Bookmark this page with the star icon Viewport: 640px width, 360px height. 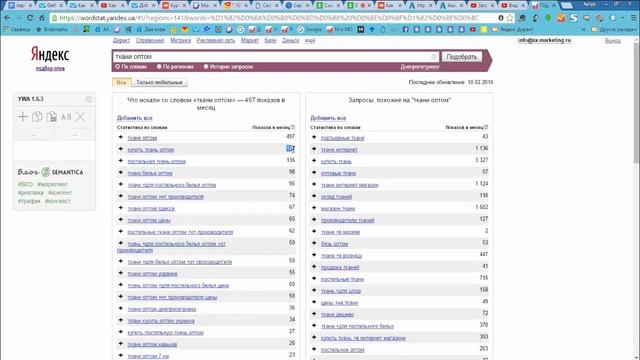510,18
